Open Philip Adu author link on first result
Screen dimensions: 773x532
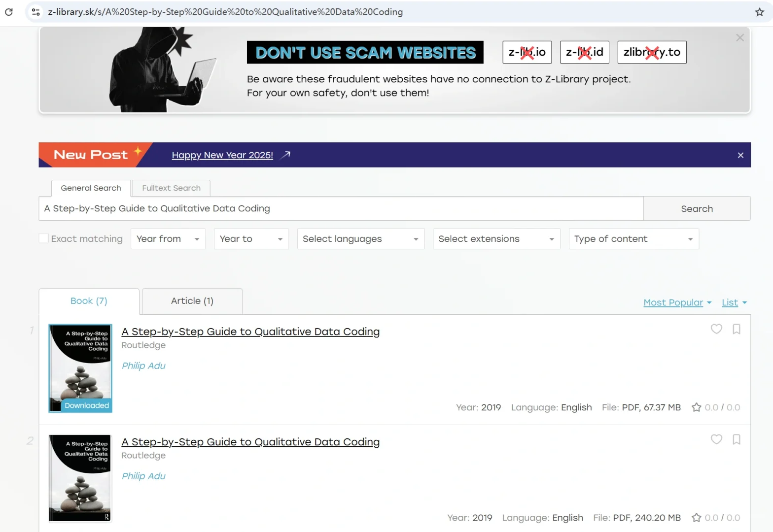[x=143, y=366]
